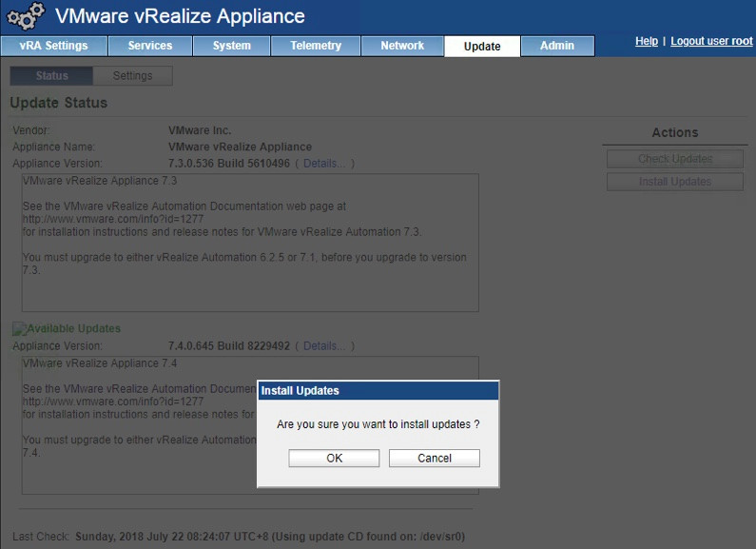The height and width of the screenshot is (549, 756).
Task: Click the Appliance Name value text
Action: [240, 147]
